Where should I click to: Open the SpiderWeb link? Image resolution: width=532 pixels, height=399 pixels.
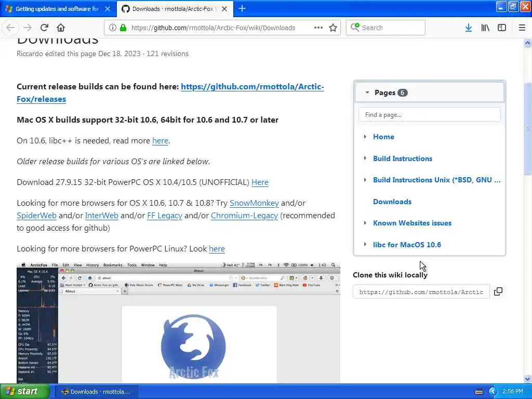click(x=36, y=216)
